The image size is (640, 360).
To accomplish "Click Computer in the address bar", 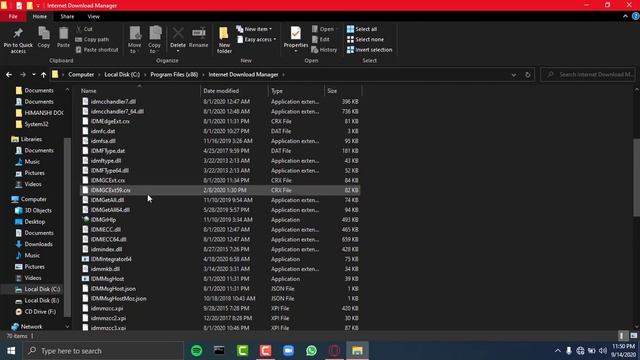I will (x=81, y=75).
